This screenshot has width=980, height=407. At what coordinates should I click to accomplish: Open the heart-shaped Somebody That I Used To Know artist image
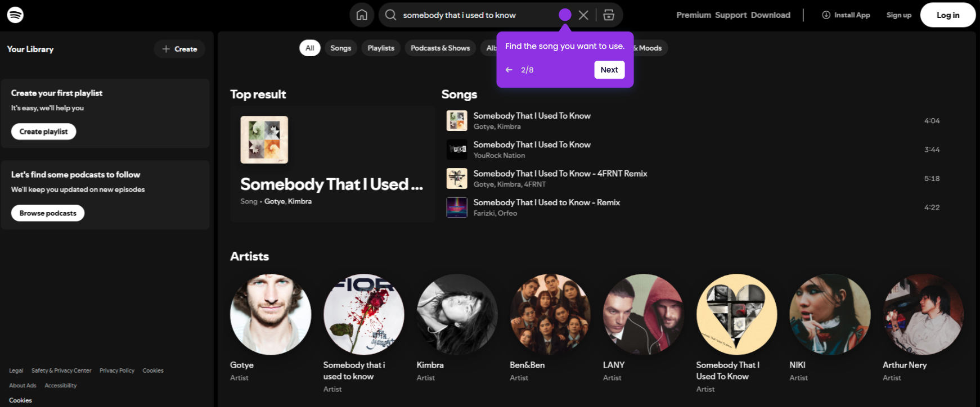736,314
